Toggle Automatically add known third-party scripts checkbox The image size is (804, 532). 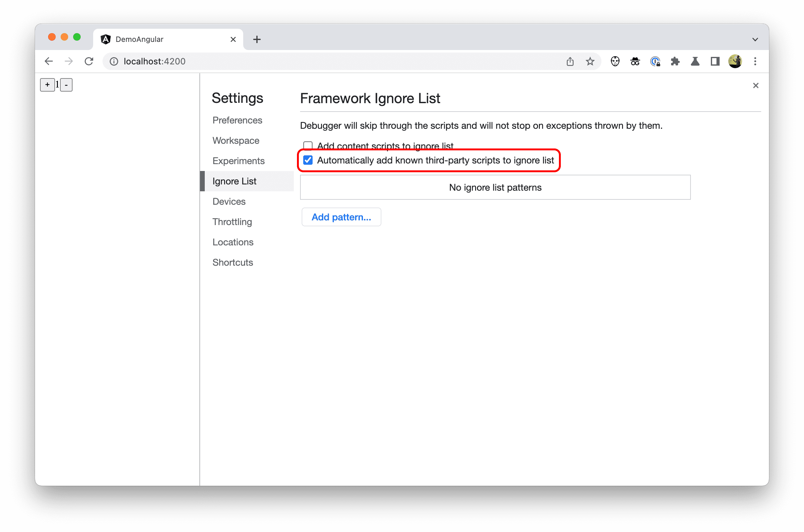pyautogui.click(x=308, y=160)
